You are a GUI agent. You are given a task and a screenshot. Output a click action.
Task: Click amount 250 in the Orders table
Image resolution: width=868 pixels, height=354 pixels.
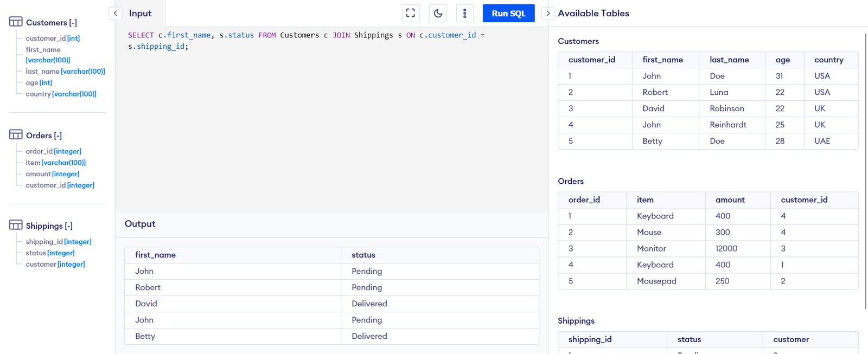click(722, 281)
